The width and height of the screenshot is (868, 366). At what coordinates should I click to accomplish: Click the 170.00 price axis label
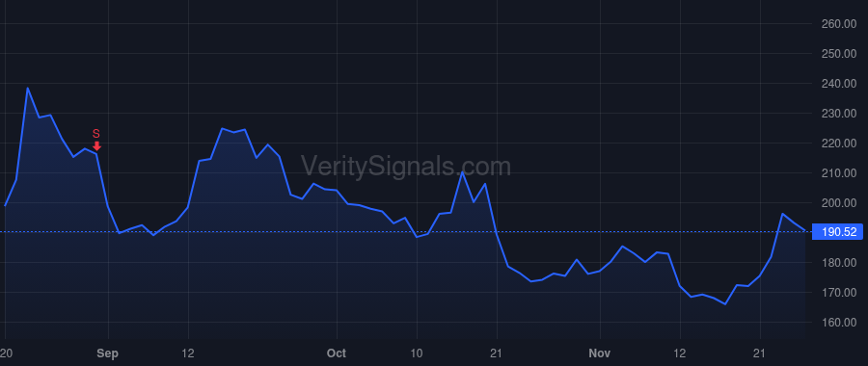[839, 293]
